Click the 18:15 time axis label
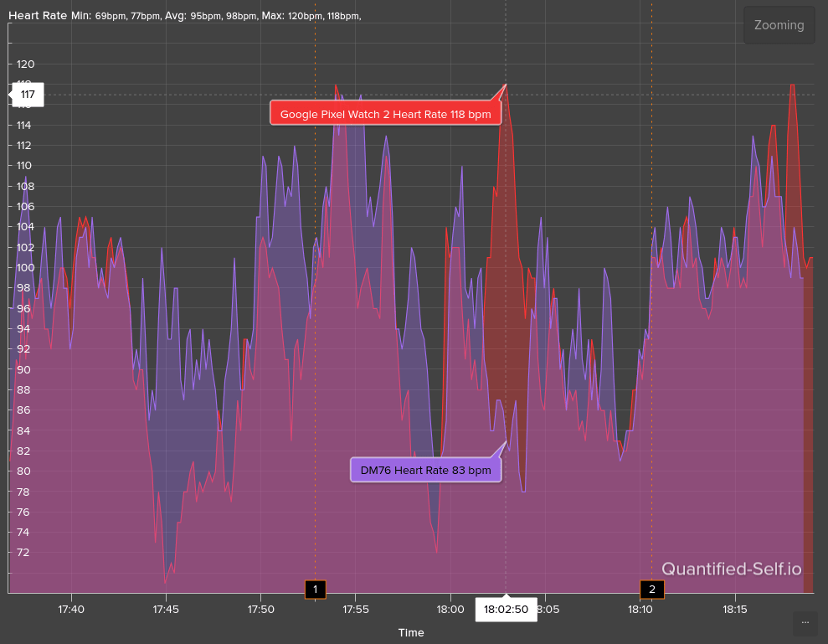This screenshot has width=828, height=644. coord(735,609)
